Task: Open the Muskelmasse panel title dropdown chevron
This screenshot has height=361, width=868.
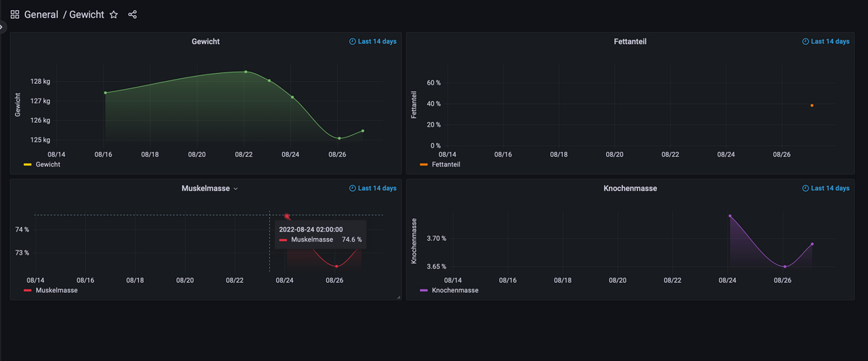Action: [x=236, y=189]
